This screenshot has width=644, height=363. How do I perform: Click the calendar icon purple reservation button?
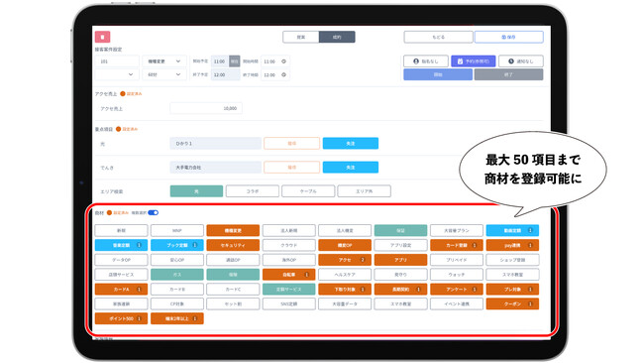(x=474, y=61)
